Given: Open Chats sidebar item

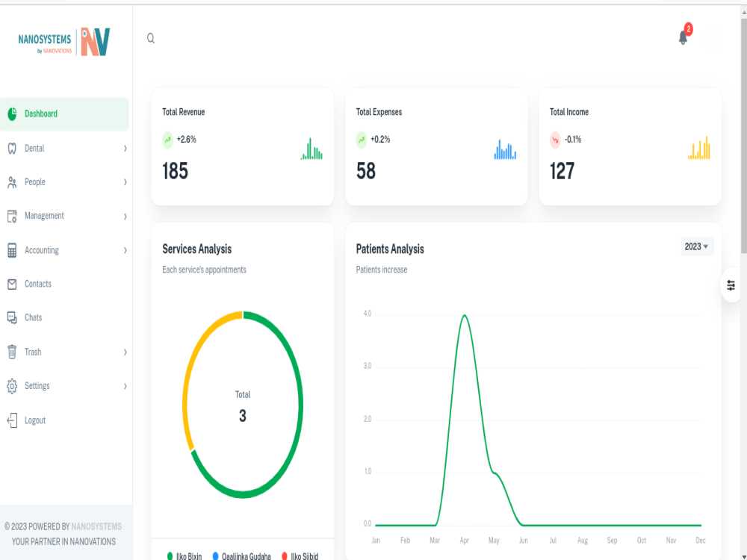Looking at the screenshot, I should [x=64, y=317].
